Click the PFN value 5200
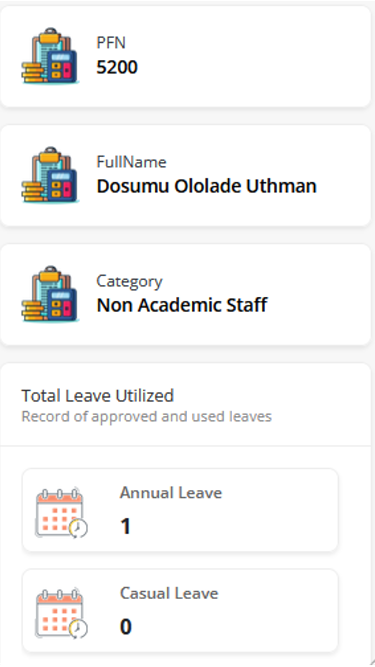This screenshot has width=375, height=667. click(x=117, y=67)
